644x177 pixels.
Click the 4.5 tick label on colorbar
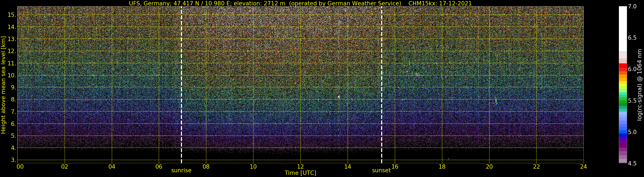pyautogui.click(x=632, y=163)
